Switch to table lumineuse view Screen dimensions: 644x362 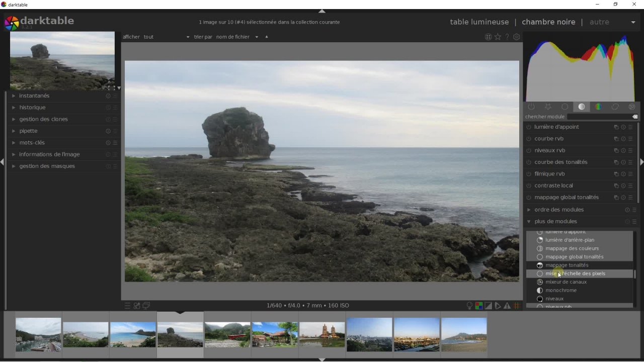point(479,22)
